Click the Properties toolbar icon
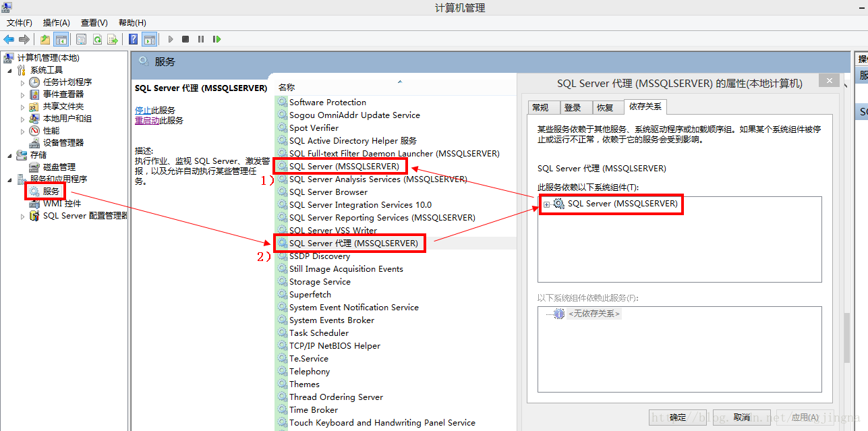Viewport: 868px width, 431px height. (82, 39)
